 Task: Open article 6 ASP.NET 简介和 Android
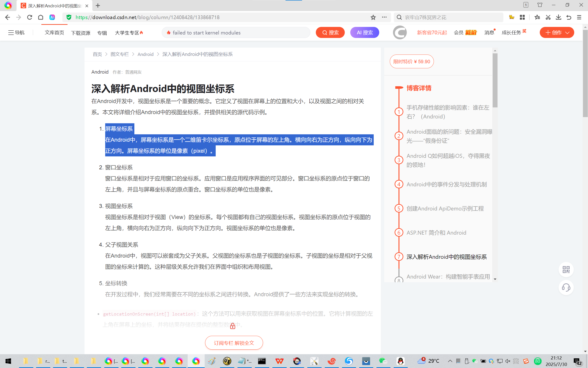click(x=436, y=233)
